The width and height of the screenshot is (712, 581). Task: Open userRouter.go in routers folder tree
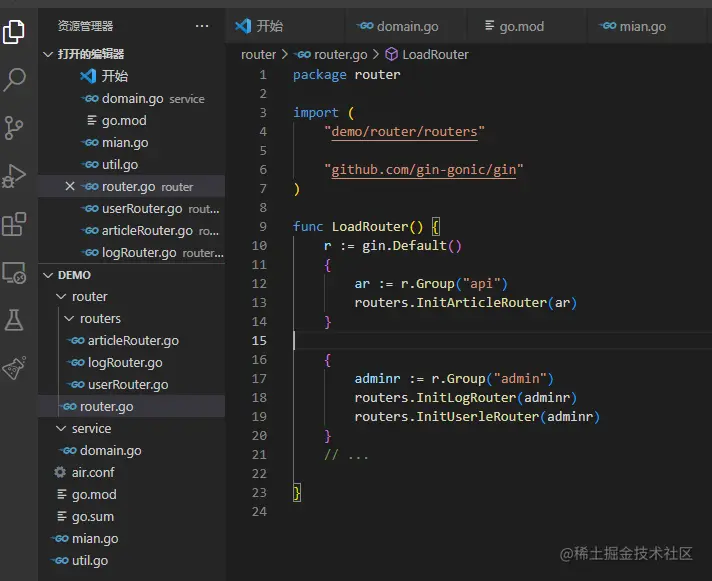pyautogui.click(x=132, y=384)
